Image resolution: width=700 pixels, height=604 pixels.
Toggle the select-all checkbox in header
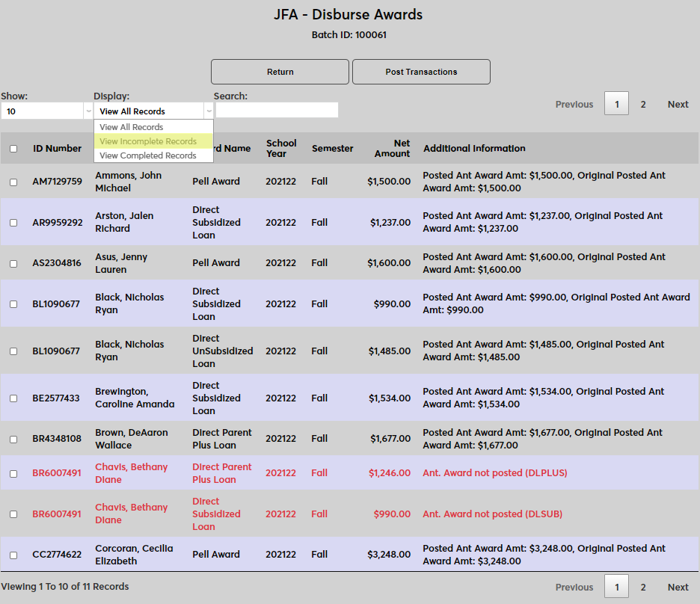tap(13, 149)
